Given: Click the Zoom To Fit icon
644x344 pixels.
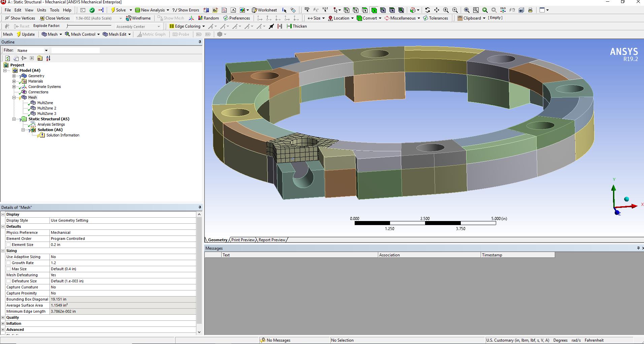Looking at the screenshot, I should tap(467, 10).
